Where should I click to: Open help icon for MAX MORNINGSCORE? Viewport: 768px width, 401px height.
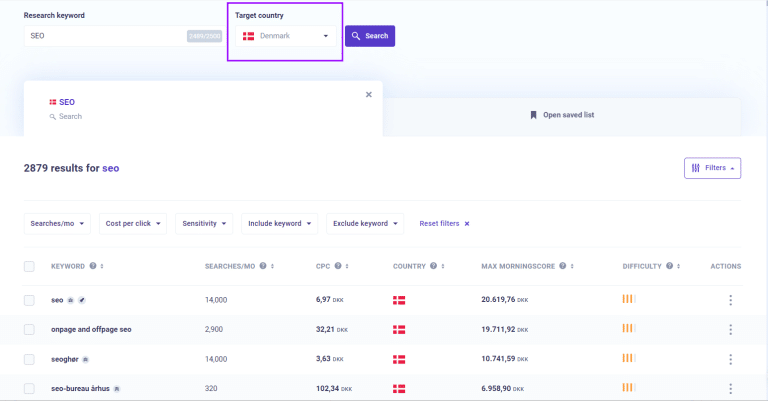563,266
